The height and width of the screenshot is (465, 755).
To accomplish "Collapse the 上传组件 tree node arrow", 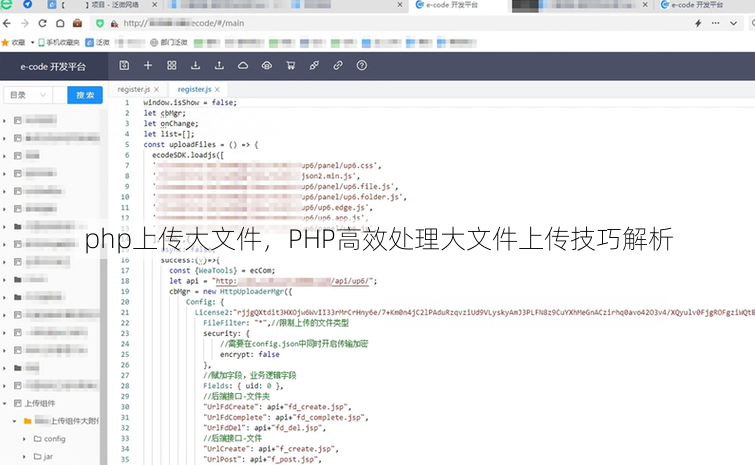I will (x=5, y=403).
